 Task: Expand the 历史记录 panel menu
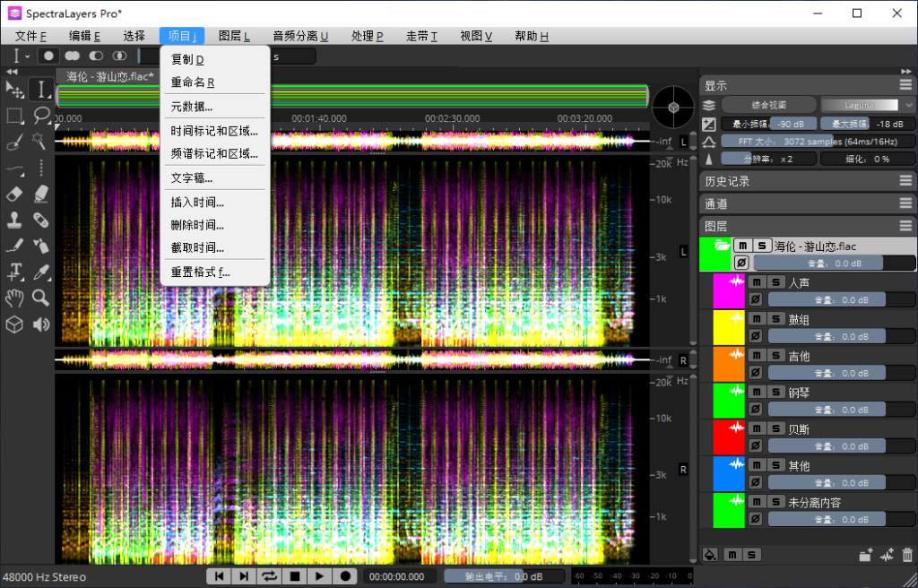[906, 181]
